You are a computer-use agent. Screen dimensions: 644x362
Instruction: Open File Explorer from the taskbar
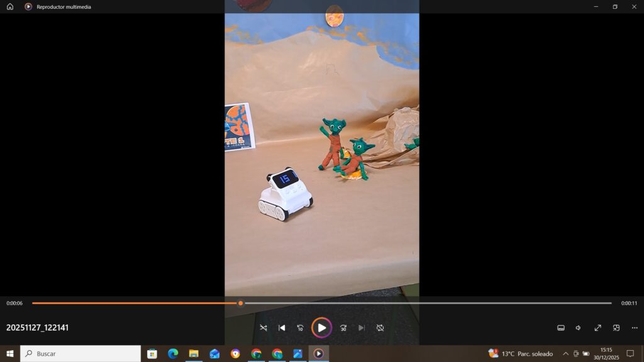coord(194,354)
